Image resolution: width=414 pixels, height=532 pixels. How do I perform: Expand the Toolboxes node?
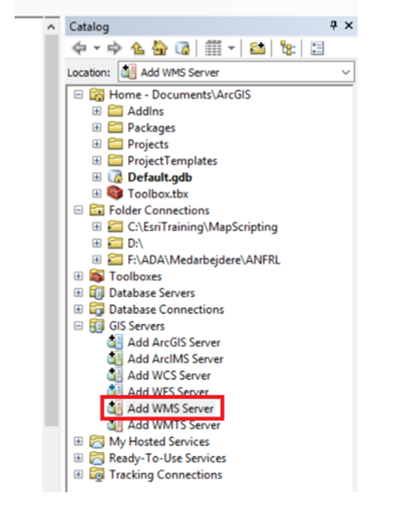pyautogui.click(x=78, y=276)
